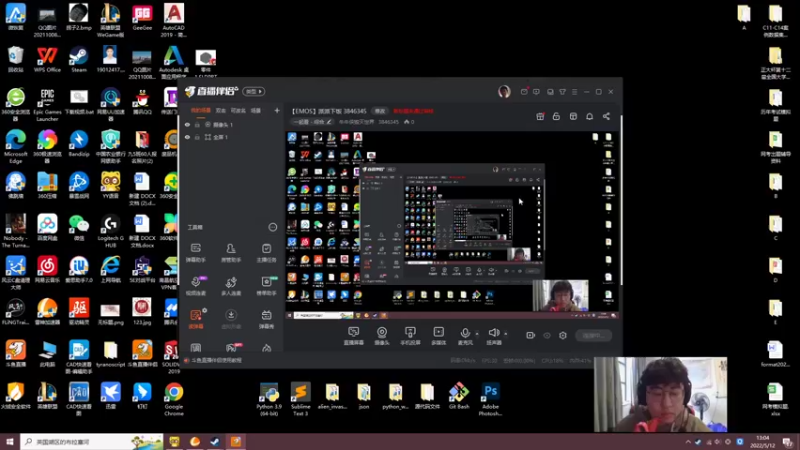The height and width of the screenshot is (450, 800).
Task: Open Bandizip desktop shortcut
Action: coord(79,143)
